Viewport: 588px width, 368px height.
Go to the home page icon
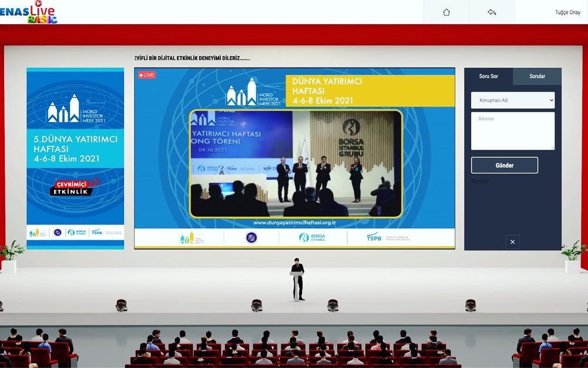click(x=446, y=12)
